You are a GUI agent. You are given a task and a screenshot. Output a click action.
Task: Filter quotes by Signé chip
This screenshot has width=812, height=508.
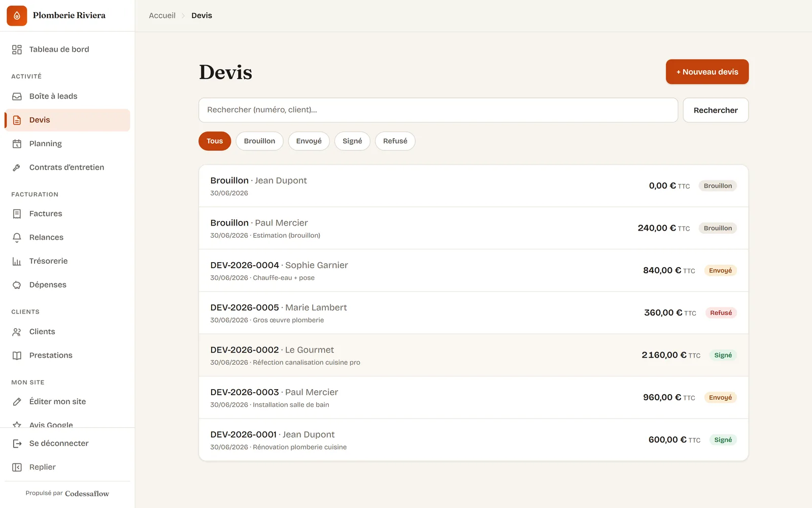[x=352, y=141]
